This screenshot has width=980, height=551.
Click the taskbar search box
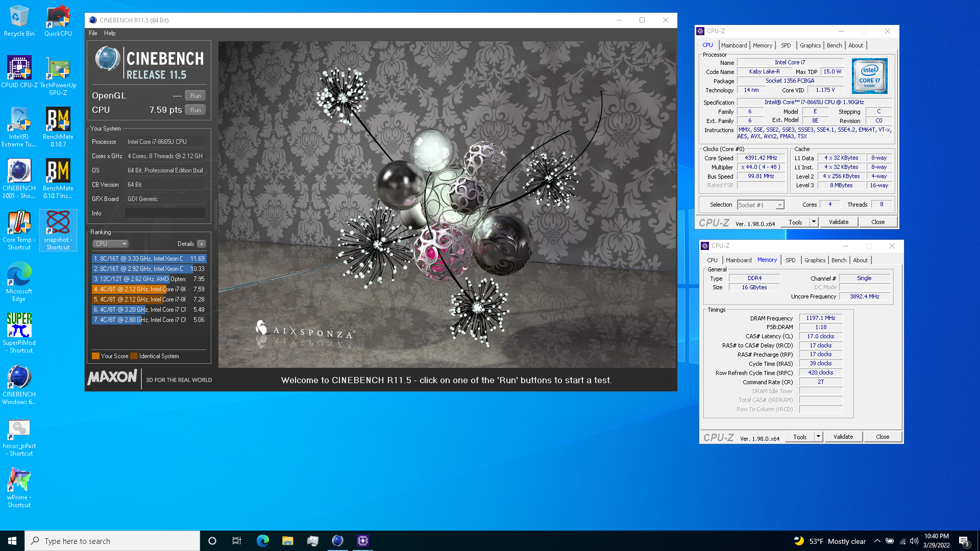112,541
